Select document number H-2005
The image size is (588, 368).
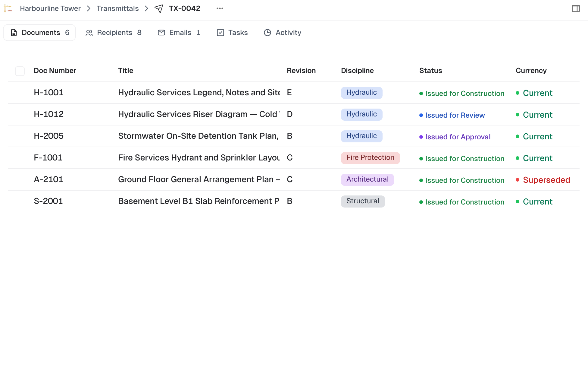point(49,136)
